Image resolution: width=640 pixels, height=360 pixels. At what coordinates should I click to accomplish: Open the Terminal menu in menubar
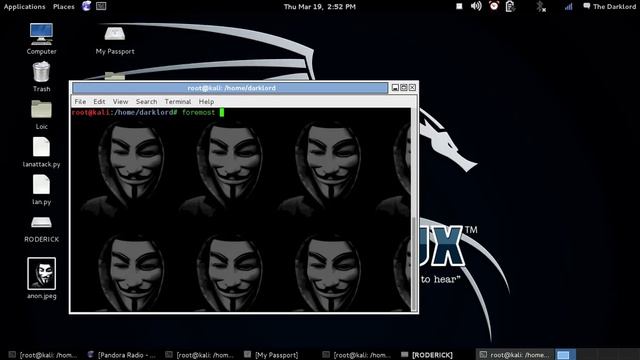178,102
